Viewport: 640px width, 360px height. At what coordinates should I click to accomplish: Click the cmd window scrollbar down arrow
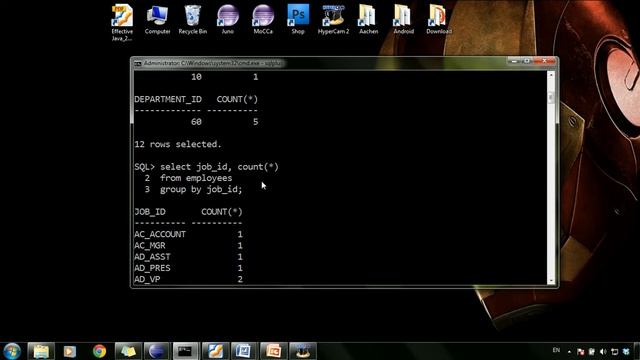551,280
